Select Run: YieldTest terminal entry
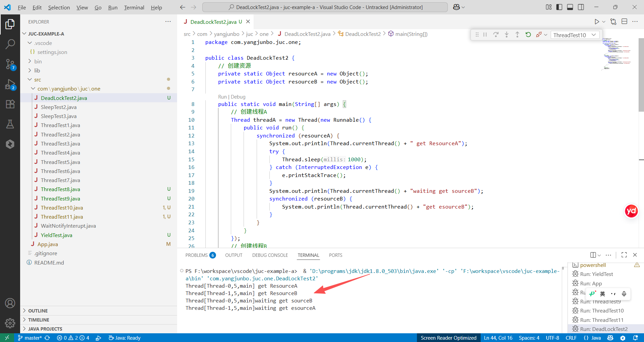644x342 pixels. (x=596, y=274)
